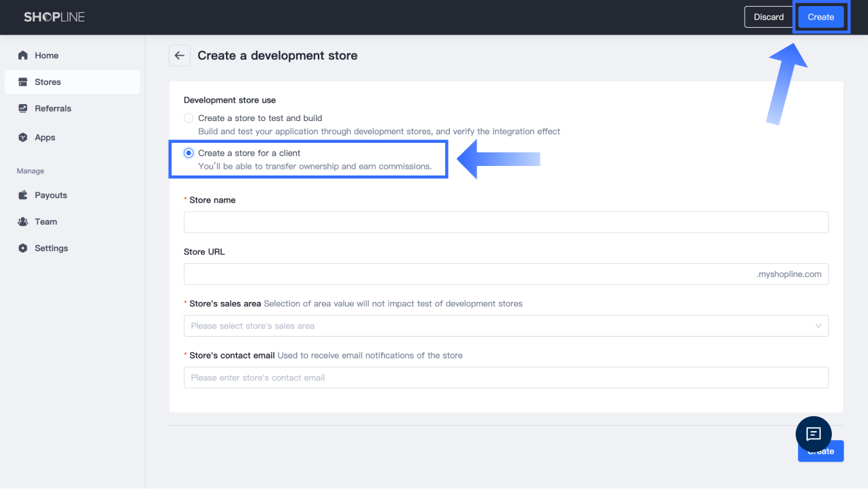Open the store's sales area dropdown
This screenshot has width=868, height=489.
(506, 326)
